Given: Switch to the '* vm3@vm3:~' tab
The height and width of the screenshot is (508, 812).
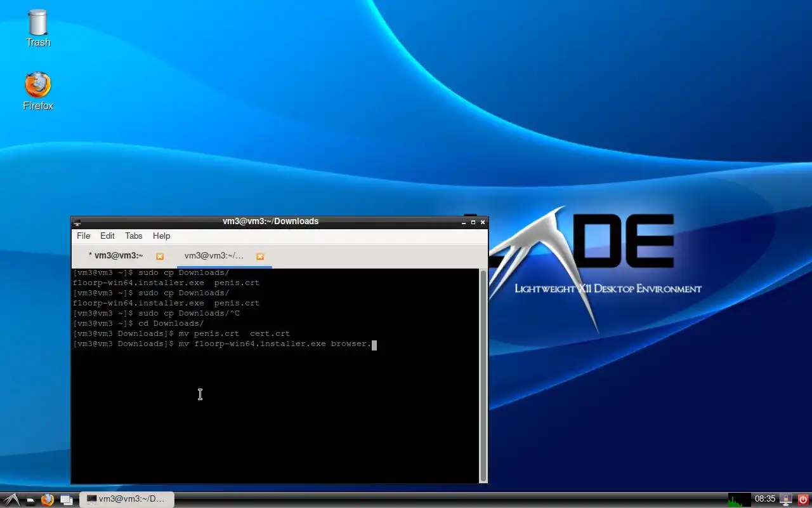Looking at the screenshot, I should point(115,256).
